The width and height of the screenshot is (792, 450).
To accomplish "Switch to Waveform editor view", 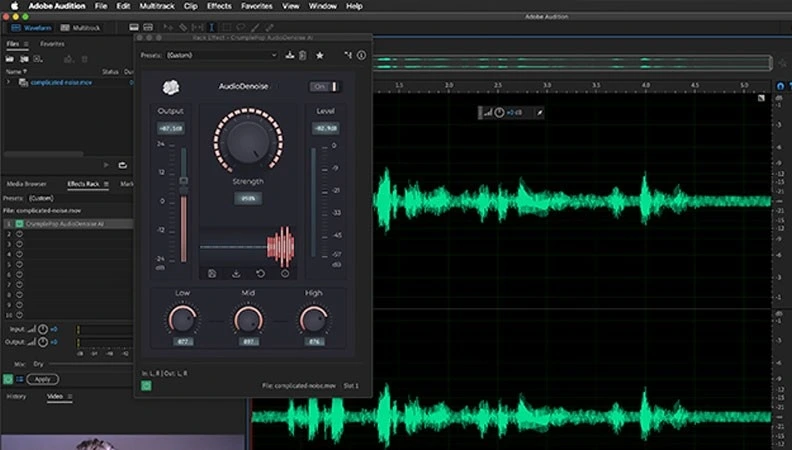I will tap(31, 28).
